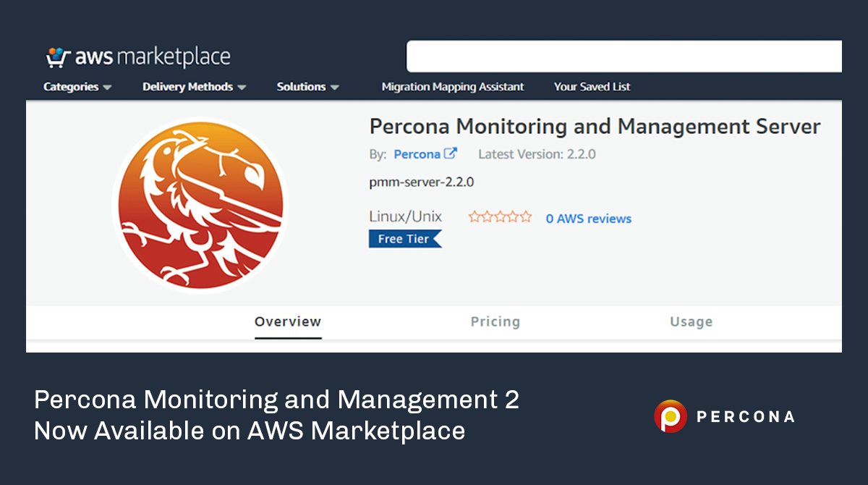The height and width of the screenshot is (485, 868).
Task: Open Migration Mapping Assistant
Action: point(453,87)
